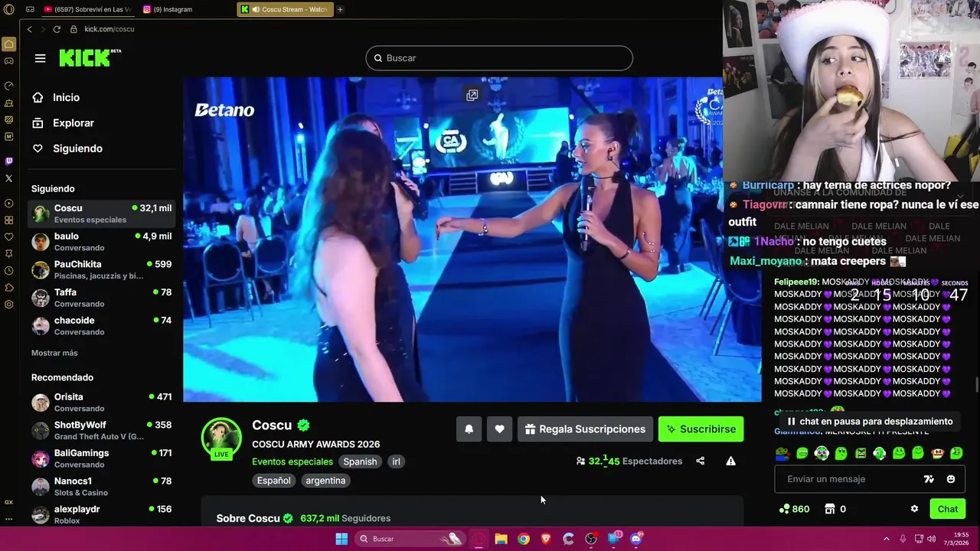980x551 pixels.
Task: Open the Kick hamburger menu
Action: tap(40, 58)
